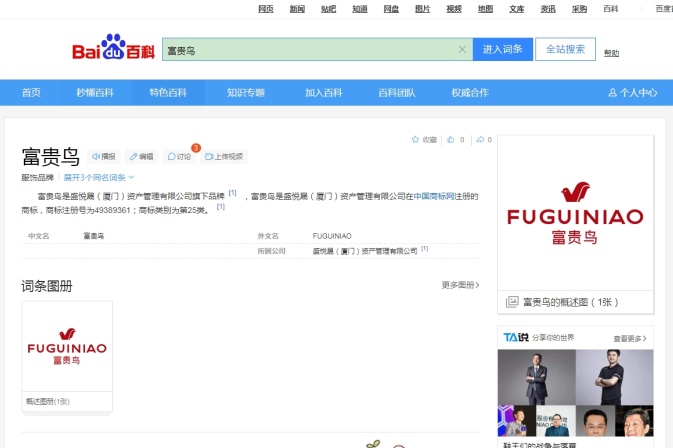This screenshot has height=448, width=673.
Task: Click the thumbs-up like icon
Action: click(x=451, y=139)
